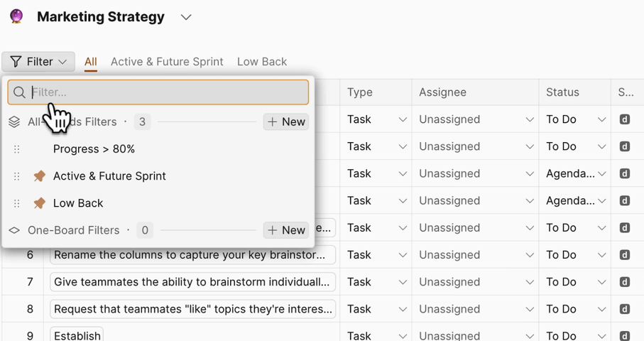Screen dimensions: 644x341
Task: Switch to the Active & Future Sprint tab
Action: coord(167,62)
